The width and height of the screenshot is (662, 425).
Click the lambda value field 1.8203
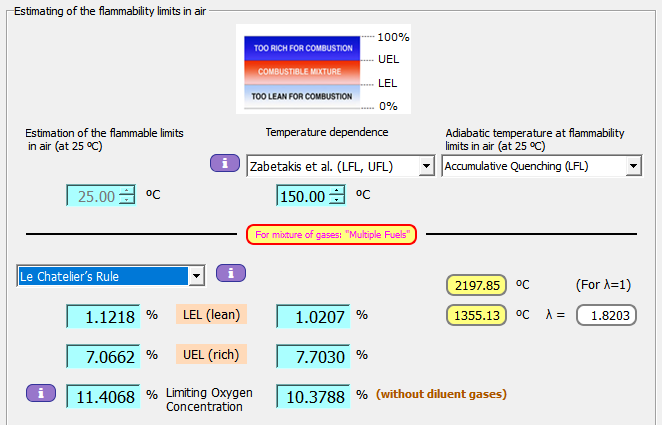(x=606, y=316)
